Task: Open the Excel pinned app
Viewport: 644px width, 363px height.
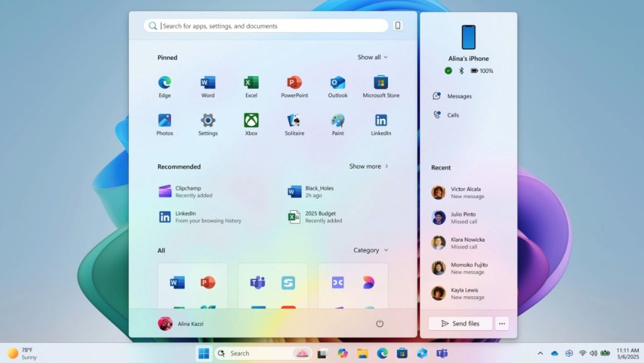Action: point(251,87)
